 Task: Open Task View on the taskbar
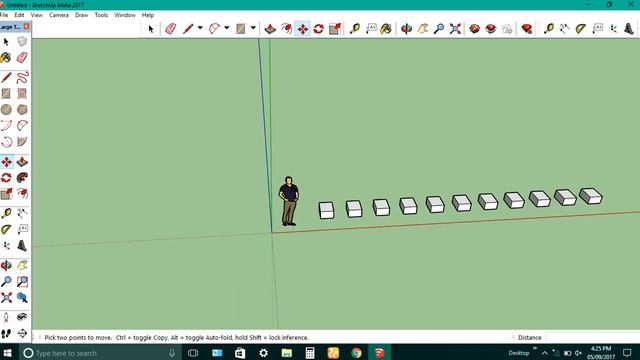coord(193,353)
